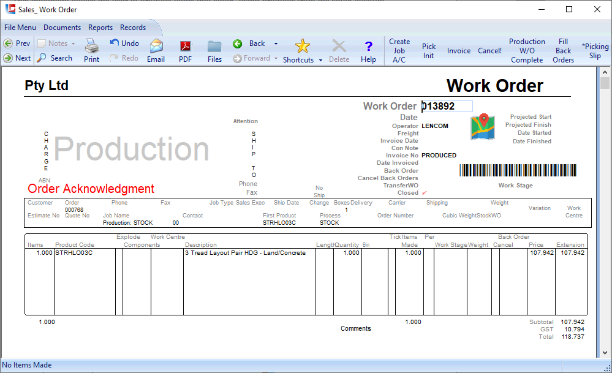Click the vertical scrollbar up arrow
The height and width of the screenshot is (373, 612).
coord(605,72)
